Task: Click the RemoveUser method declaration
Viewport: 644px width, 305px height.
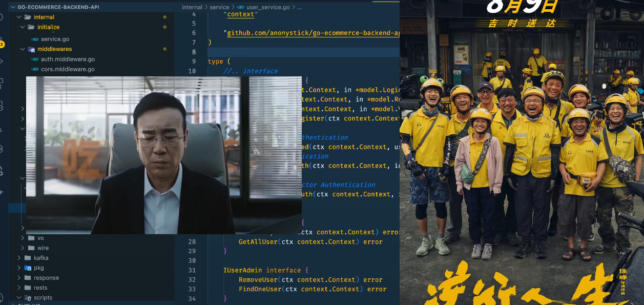Action: [310, 280]
